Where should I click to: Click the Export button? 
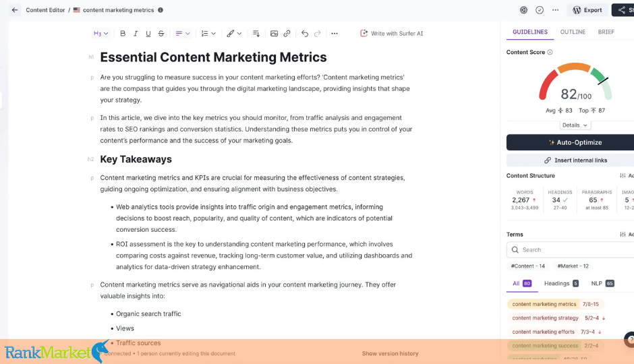[587, 10]
